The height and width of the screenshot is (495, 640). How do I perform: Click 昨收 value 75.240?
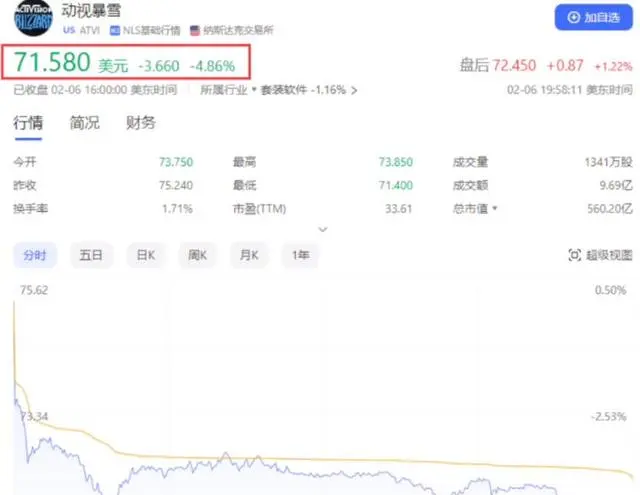(x=176, y=186)
